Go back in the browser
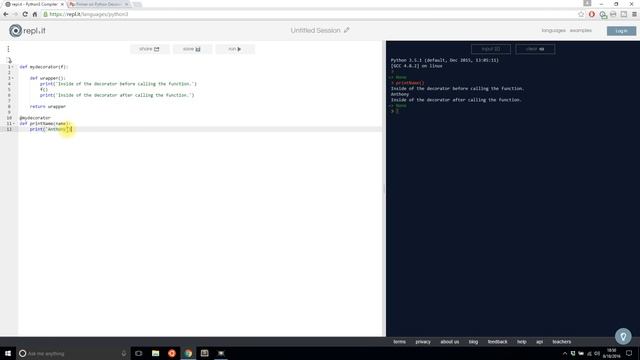 click(6, 14)
